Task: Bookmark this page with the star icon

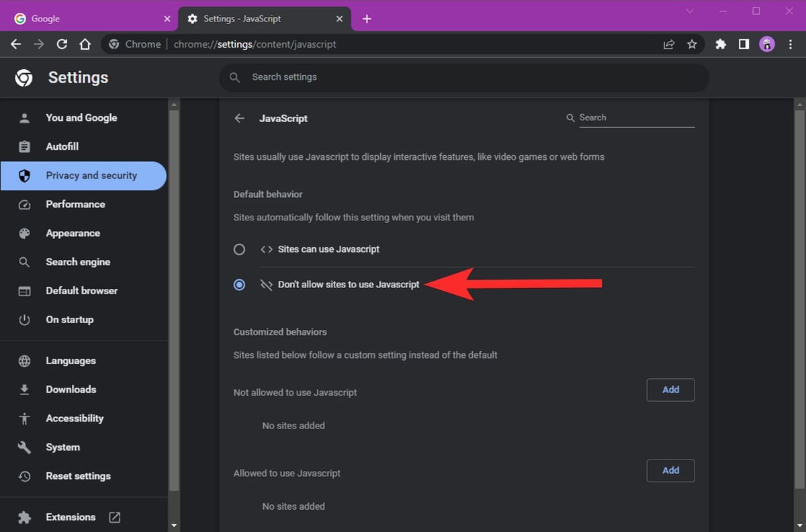Action: pyautogui.click(x=692, y=44)
